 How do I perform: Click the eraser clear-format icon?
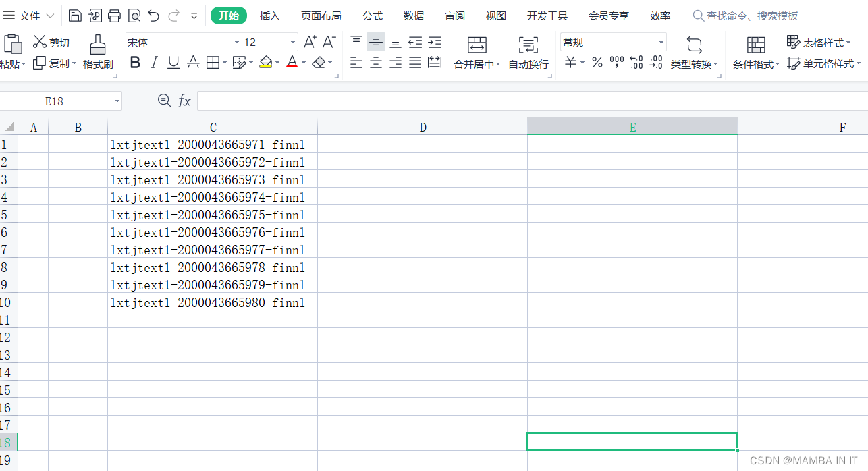(x=319, y=63)
